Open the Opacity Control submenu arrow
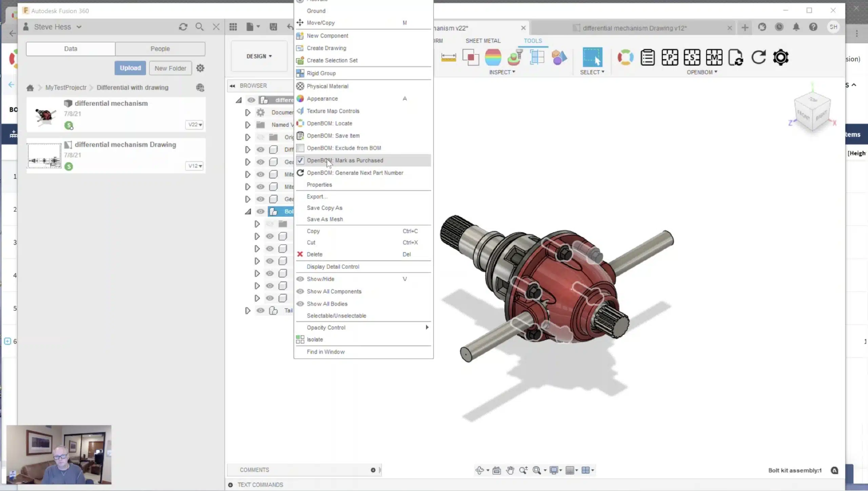This screenshot has height=491, width=868. (x=427, y=327)
